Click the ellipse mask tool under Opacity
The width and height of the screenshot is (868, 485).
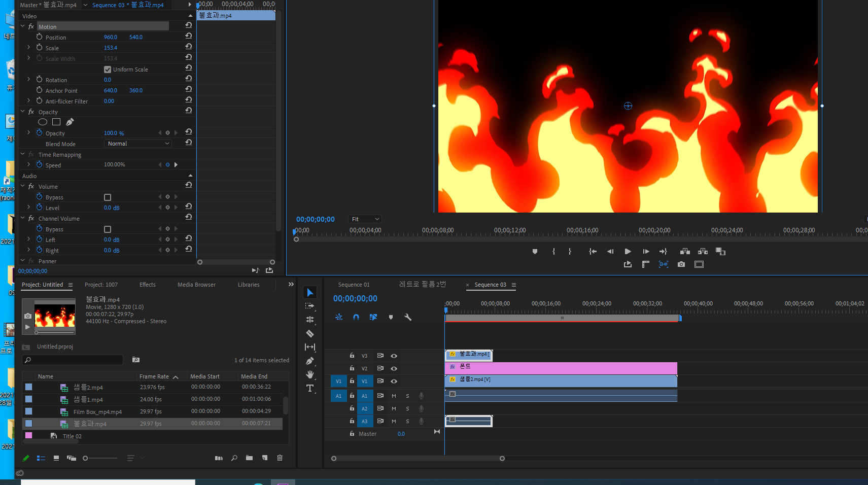pyautogui.click(x=43, y=122)
